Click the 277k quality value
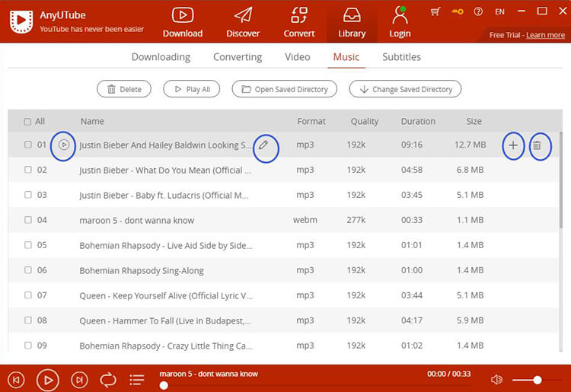The image size is (571, 392). click(356, 220)
